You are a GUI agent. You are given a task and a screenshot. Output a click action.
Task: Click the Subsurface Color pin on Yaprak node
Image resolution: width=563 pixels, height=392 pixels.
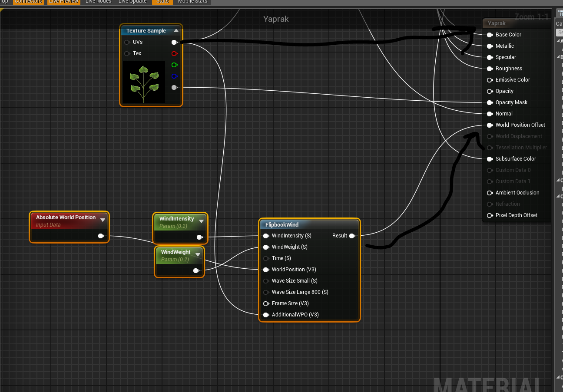(490, 159)
